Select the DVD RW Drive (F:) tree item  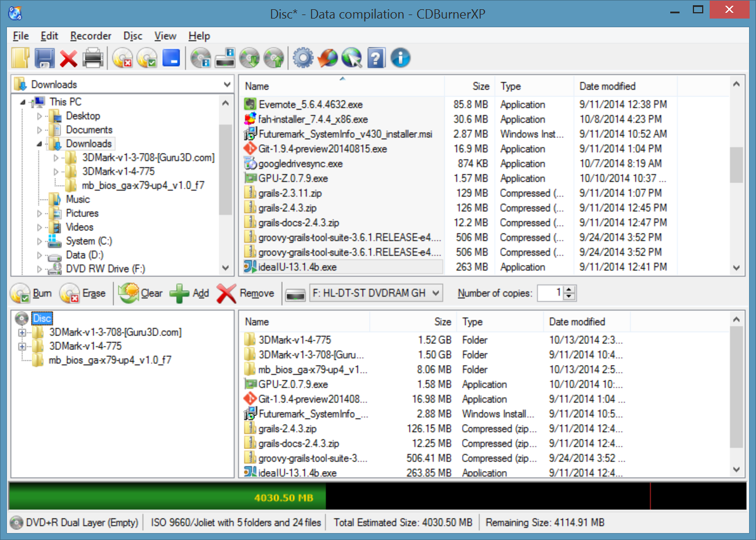(x=105, y=269)
